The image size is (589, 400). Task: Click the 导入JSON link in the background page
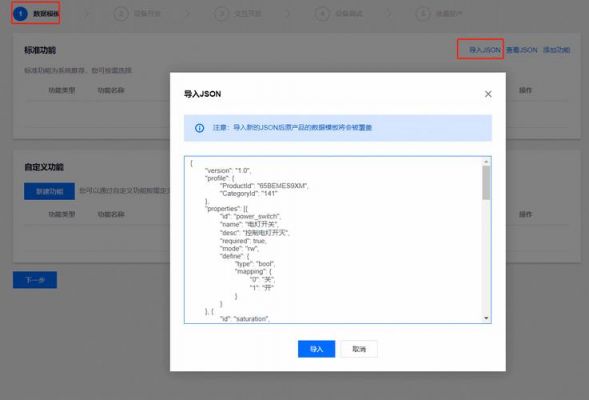485,50
